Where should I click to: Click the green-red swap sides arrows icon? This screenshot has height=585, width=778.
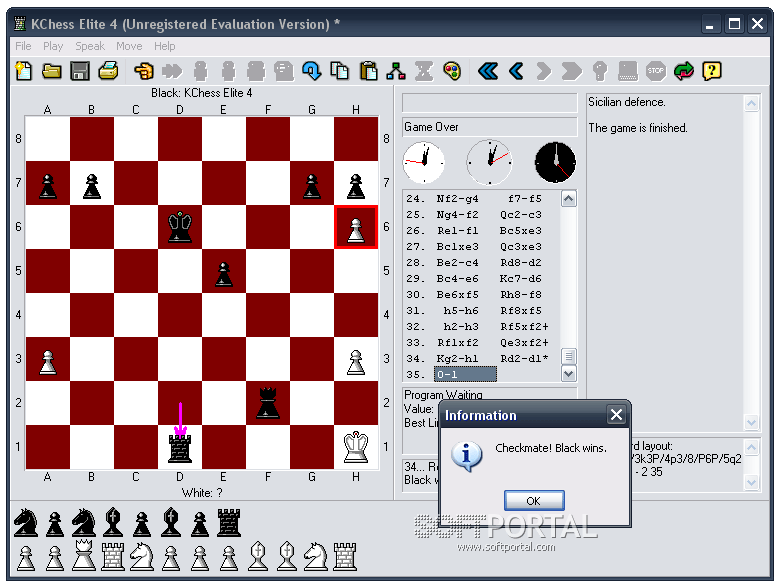click(684, 71)
